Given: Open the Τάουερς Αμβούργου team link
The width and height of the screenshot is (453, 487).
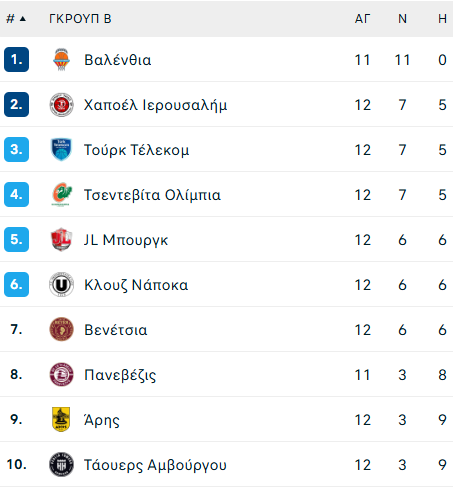Looking at the screenshot, I should (155, 465).
